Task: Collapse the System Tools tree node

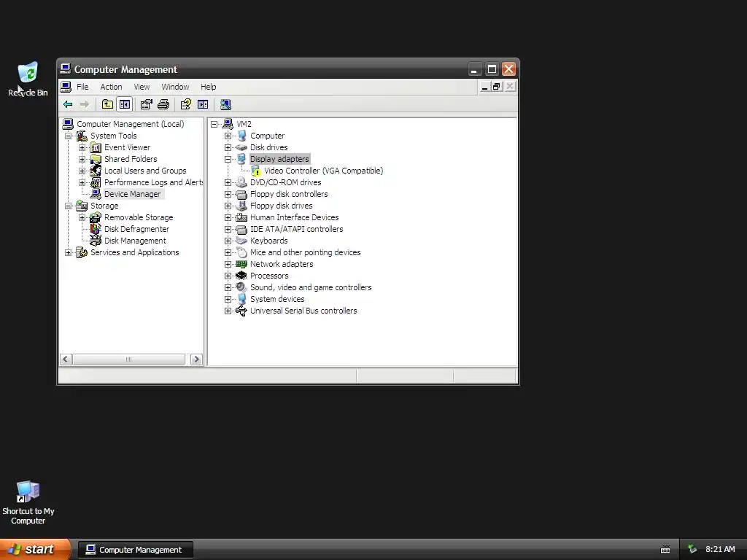Action: click(68, 136)
